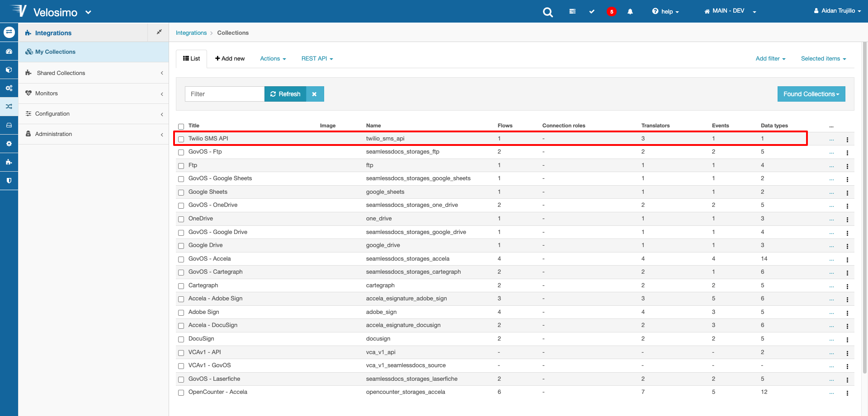The image size is (868, 416).
Task: Open the Aidan Trujillo user menu
Action: click(x=837, y=11)
